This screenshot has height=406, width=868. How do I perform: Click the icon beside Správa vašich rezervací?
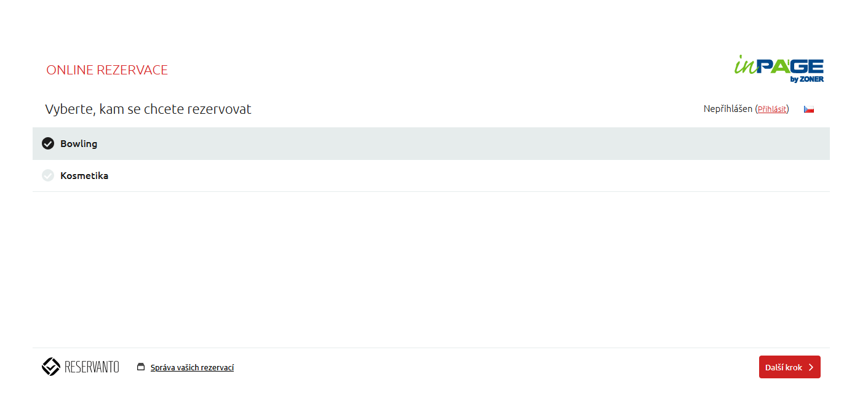(141, 367)
